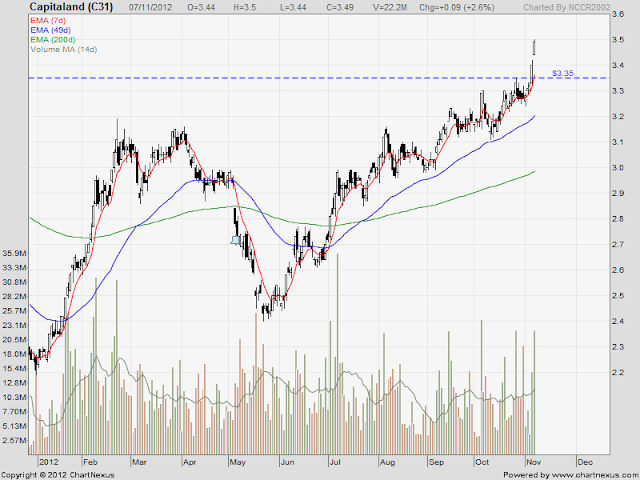Image resolution: width=640 pixels, height=480 pixels.
Task: Click the 2012 time axis label
Action: tap(49, 462)
